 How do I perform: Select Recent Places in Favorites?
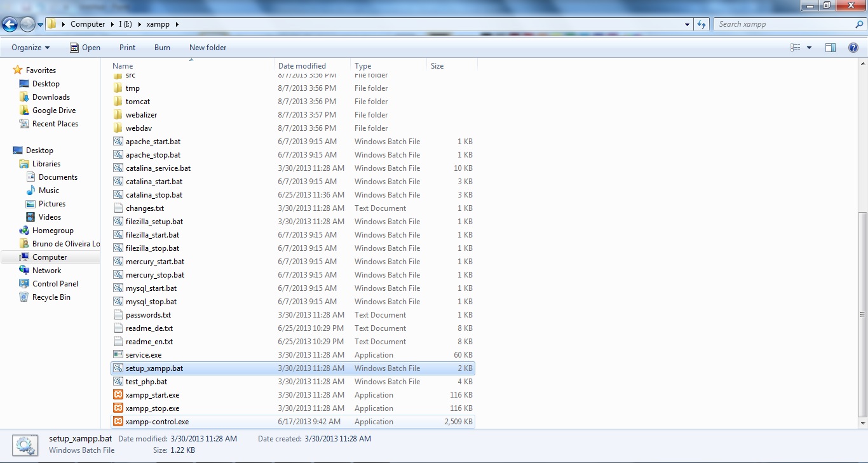(x=55, y=124)
